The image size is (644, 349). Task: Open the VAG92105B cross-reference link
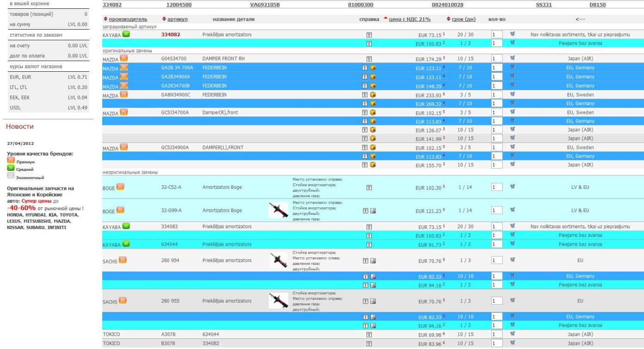(x=265, y=5)
